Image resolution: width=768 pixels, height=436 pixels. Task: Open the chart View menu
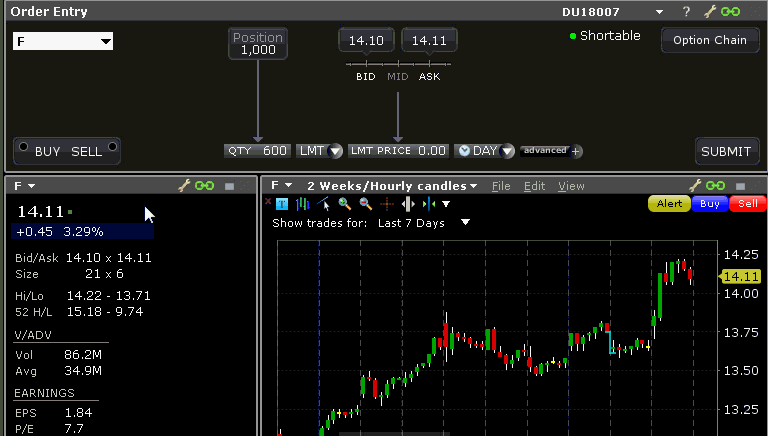point(571,186)
